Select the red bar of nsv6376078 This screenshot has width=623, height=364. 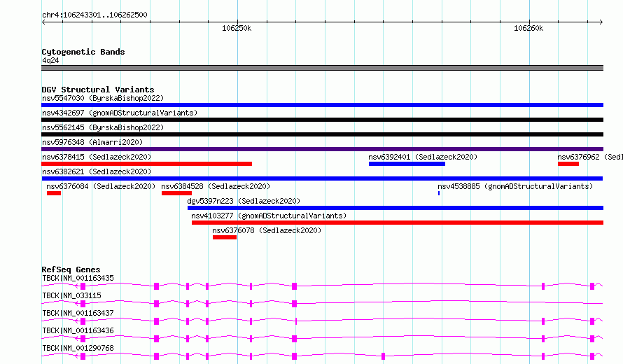(x=225, y=237)
